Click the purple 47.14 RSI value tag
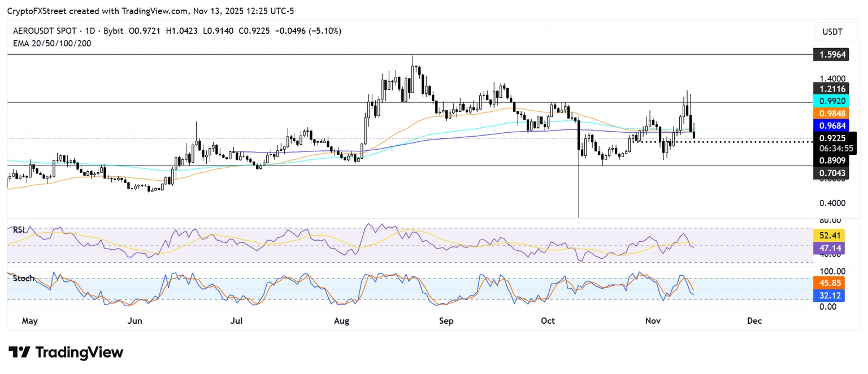The image size is (868, 374). coord(831,247)
